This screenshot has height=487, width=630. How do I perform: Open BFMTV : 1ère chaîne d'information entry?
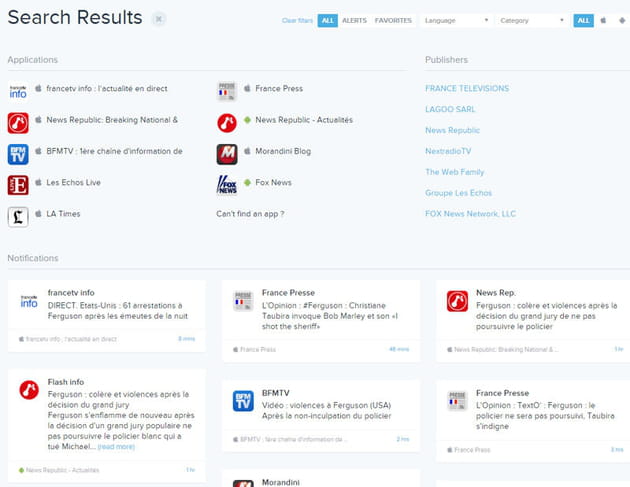coord(115,151)
